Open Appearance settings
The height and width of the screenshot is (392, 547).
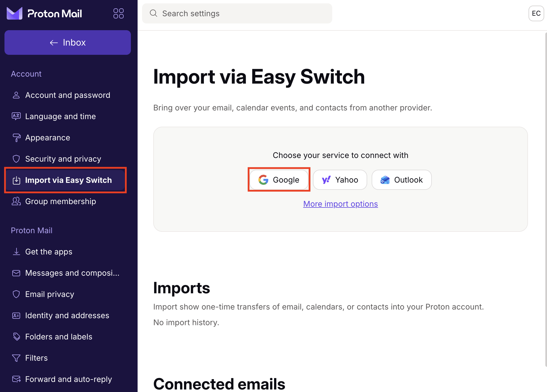pos(67,138)
